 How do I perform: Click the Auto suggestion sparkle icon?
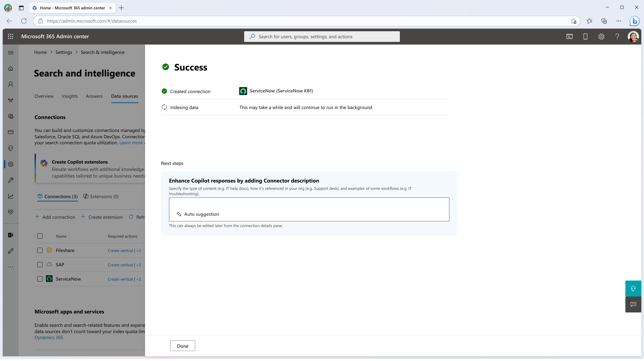[x=179, y=214]
